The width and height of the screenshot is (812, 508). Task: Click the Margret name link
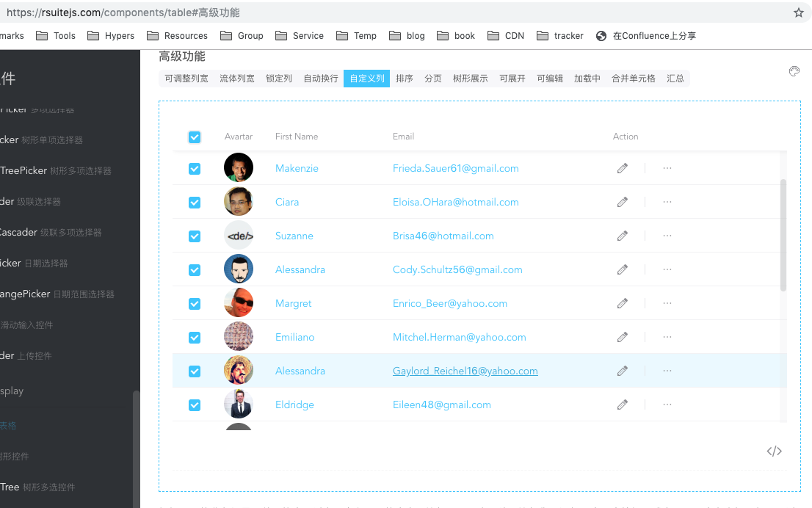pyautogui.click(x=293, y=303)
